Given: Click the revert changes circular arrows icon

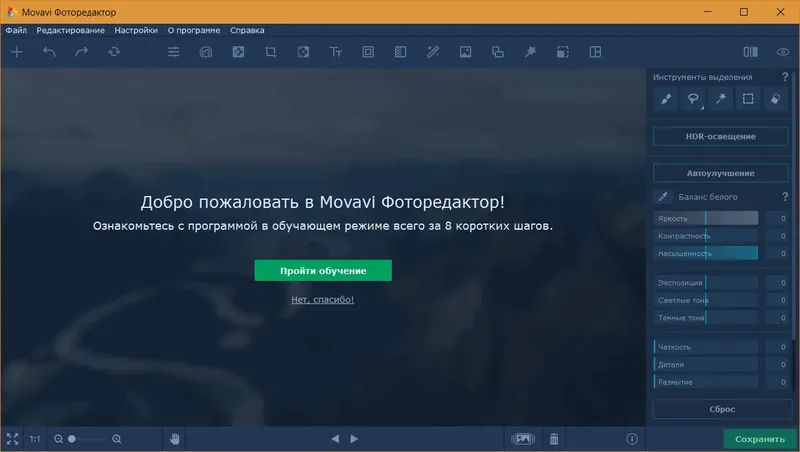Looking at the screenshot, I should [114, 52].
